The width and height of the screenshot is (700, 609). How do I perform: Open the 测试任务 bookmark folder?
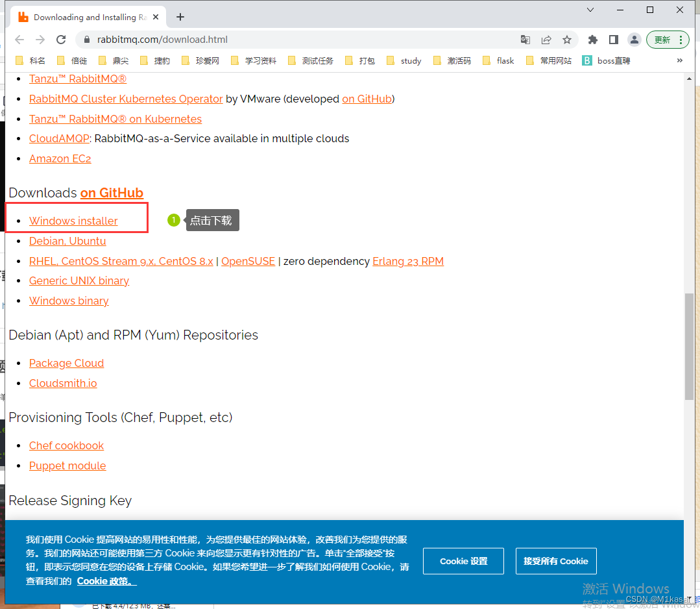click(311, 61)
